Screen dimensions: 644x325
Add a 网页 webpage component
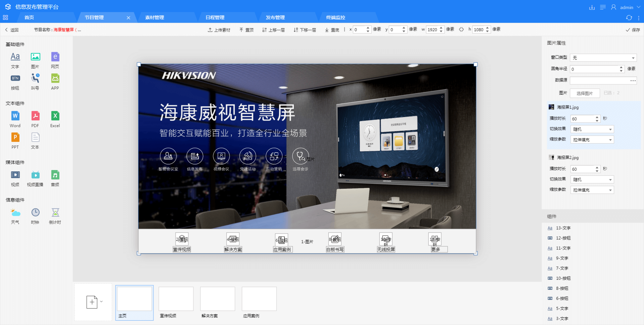click(55, 60)
